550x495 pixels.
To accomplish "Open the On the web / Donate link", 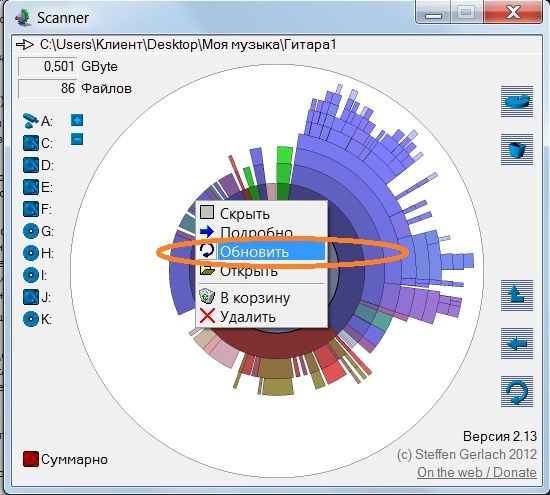I will (477, 472).
